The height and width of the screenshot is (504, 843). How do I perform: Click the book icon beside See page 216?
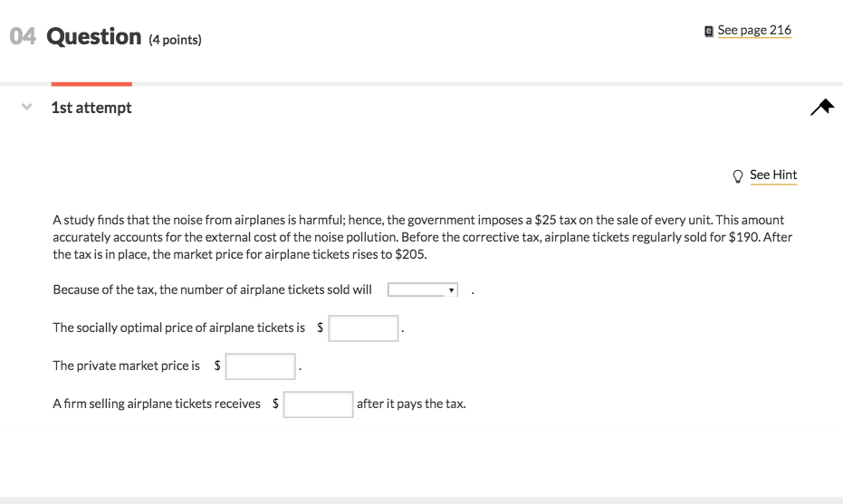709,31
